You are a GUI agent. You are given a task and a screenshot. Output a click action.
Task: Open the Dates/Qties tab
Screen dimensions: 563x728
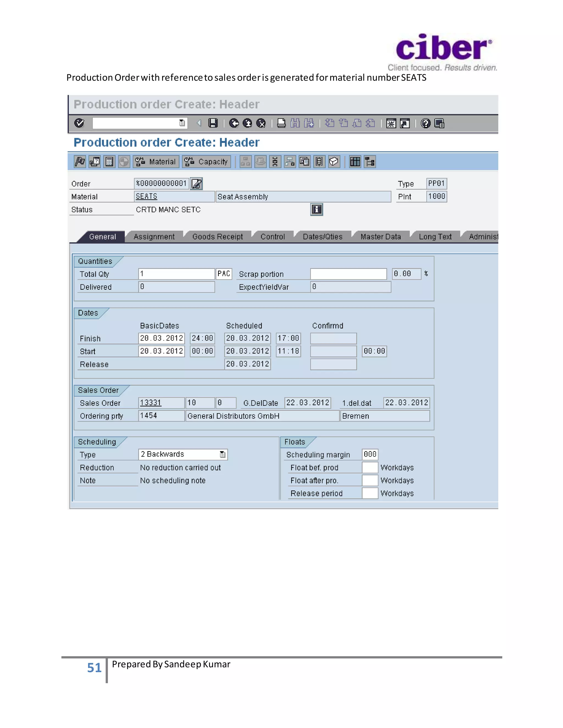click(322, 237)
